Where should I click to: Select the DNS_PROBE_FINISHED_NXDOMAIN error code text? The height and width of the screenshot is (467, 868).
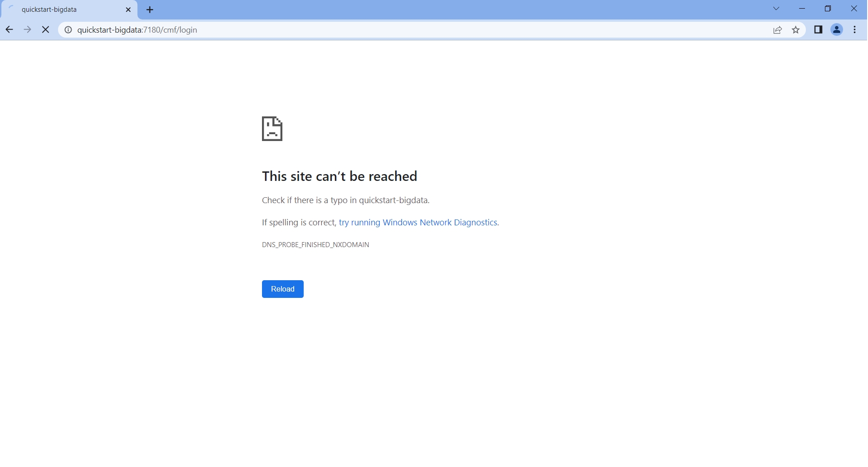[315, 245]
